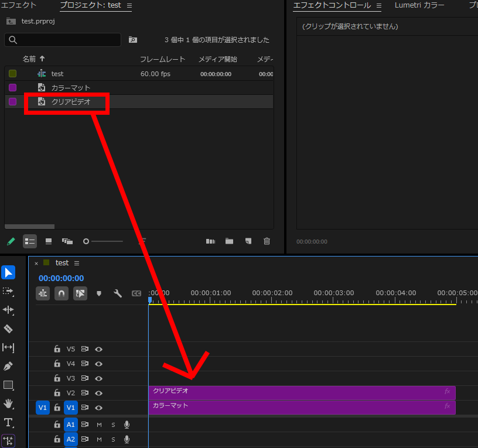Toggle V5 track output eye
This screenshot has height=448, width=478.
98,349
